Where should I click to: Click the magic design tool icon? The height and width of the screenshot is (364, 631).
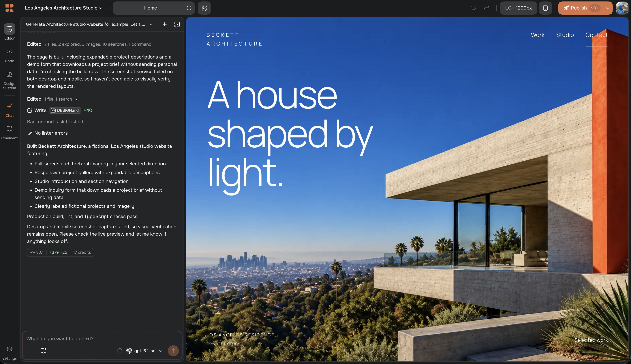204,8
